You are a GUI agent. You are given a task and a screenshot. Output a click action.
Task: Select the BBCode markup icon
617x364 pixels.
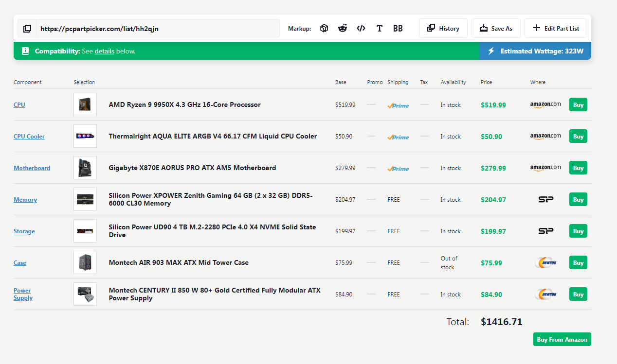[x=398, y=29]
